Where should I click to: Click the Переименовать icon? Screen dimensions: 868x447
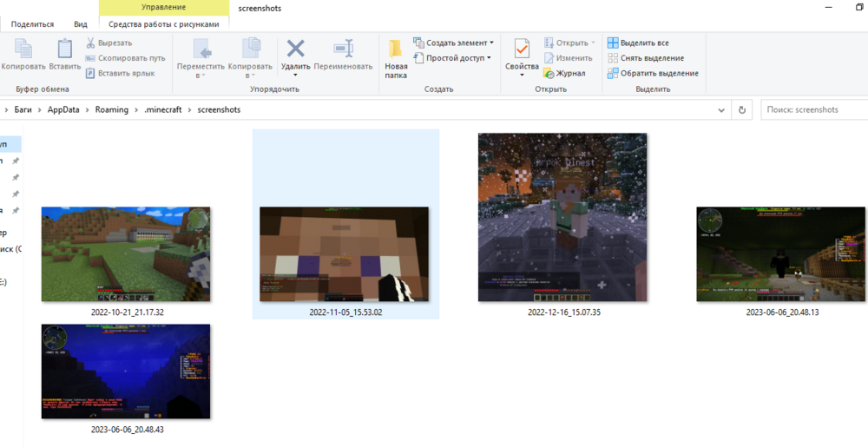(343, 49)
